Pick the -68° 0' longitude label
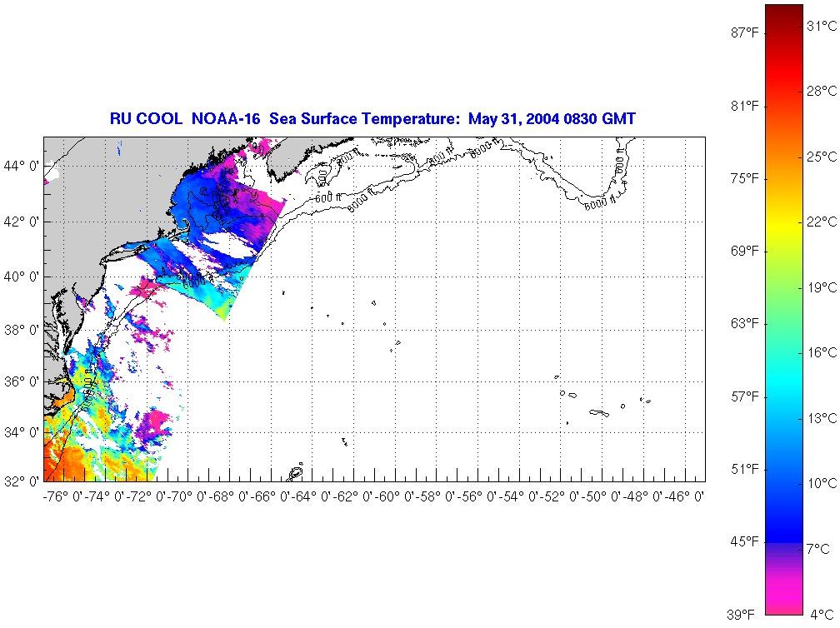 (x=228, y=497)
